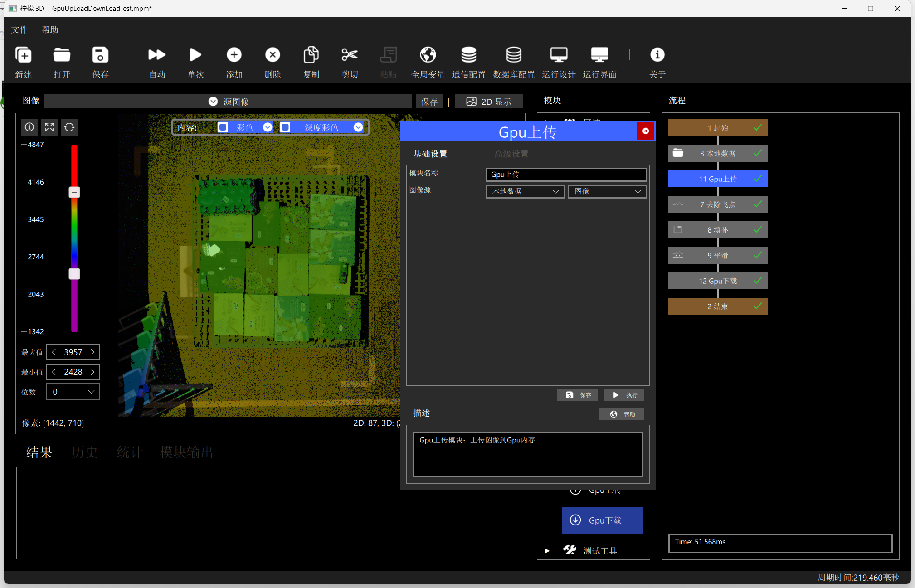Click the upper color-scale slider handle
The image size is (915, 588).
74,193
